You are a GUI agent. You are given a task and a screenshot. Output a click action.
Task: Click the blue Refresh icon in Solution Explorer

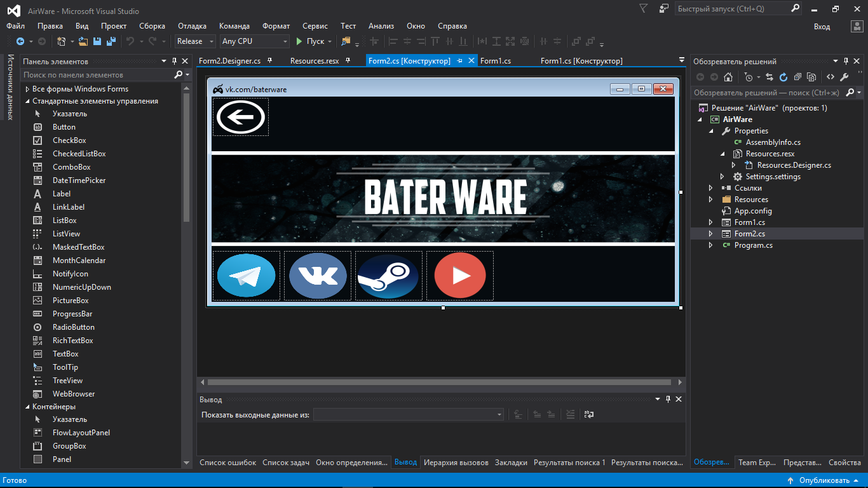click(x=783, y=77)
